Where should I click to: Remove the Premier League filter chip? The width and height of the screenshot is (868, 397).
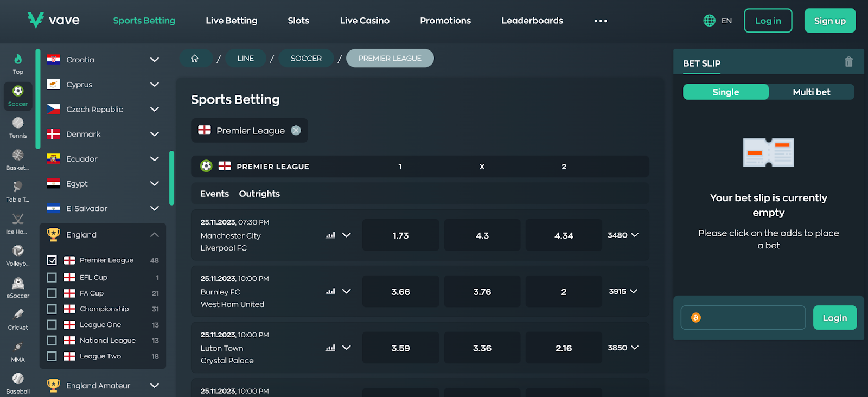[296, 130]
